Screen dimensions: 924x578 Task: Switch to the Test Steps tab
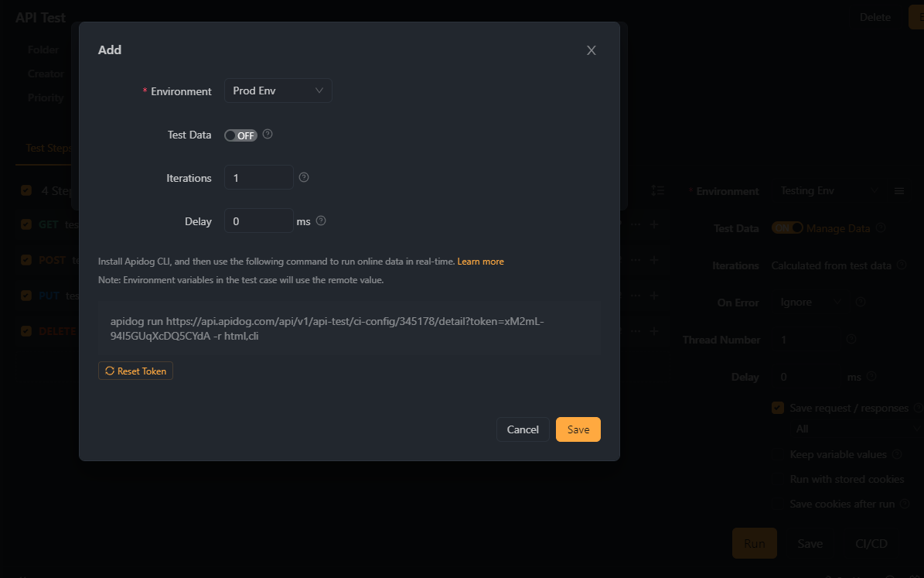pyautogui.click(x=48, y=148)
